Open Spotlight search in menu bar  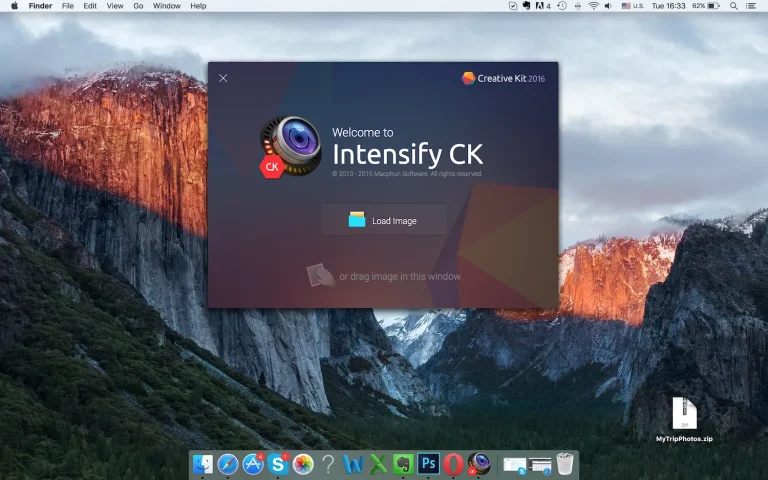tap(735, 6)
